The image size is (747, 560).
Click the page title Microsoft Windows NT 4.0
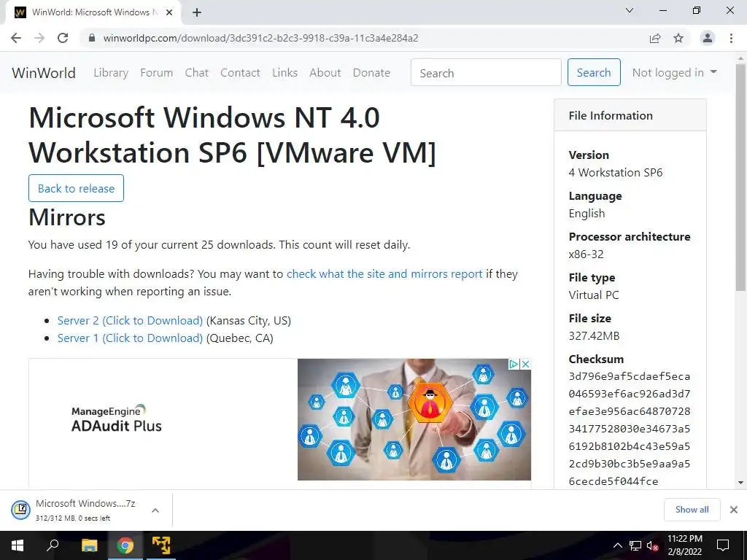click(x=233, y=135)
